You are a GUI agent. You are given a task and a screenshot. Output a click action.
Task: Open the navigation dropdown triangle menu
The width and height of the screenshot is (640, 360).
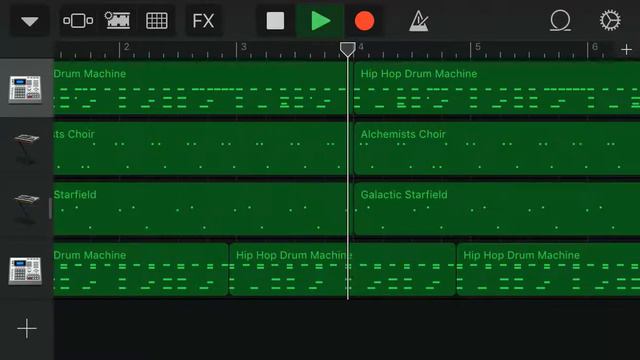(30, 21)
